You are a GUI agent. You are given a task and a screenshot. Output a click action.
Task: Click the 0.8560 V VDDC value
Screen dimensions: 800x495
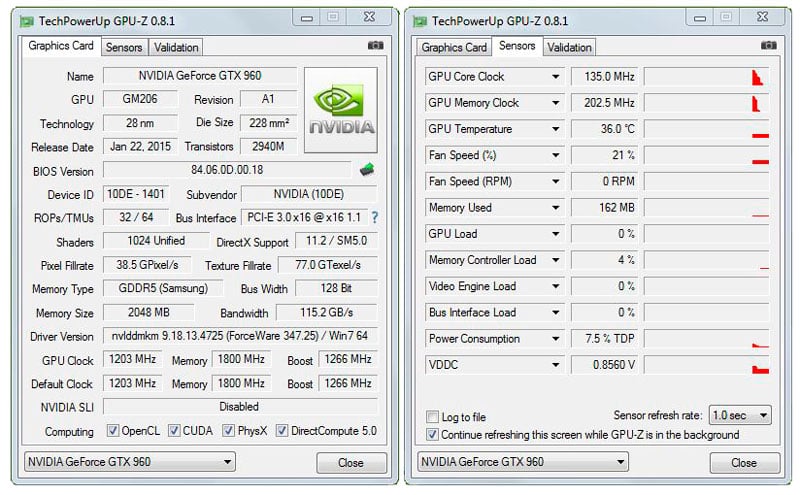tap(604, 365)
